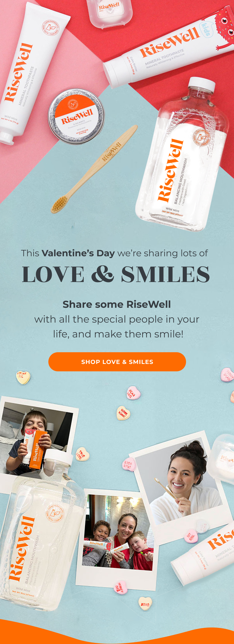
Task: Click the pink Bear Hug candy heart
Action: pos(133,393)
